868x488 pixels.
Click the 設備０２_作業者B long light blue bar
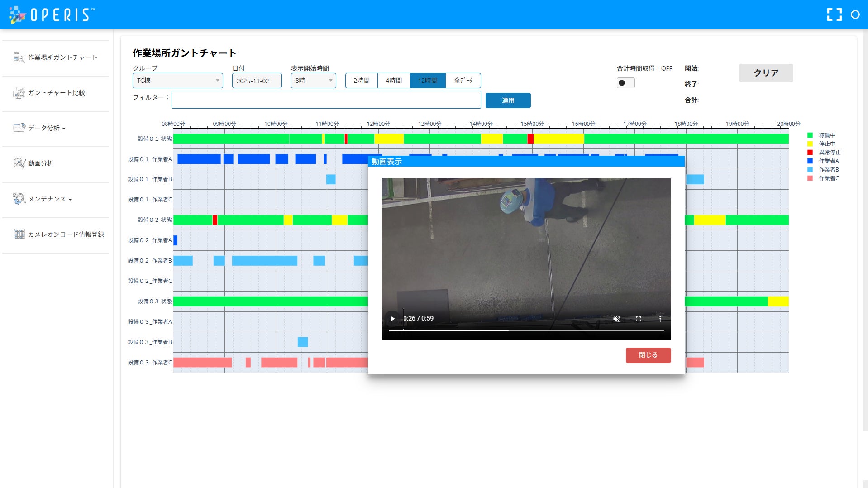click(x=265, y=261)
